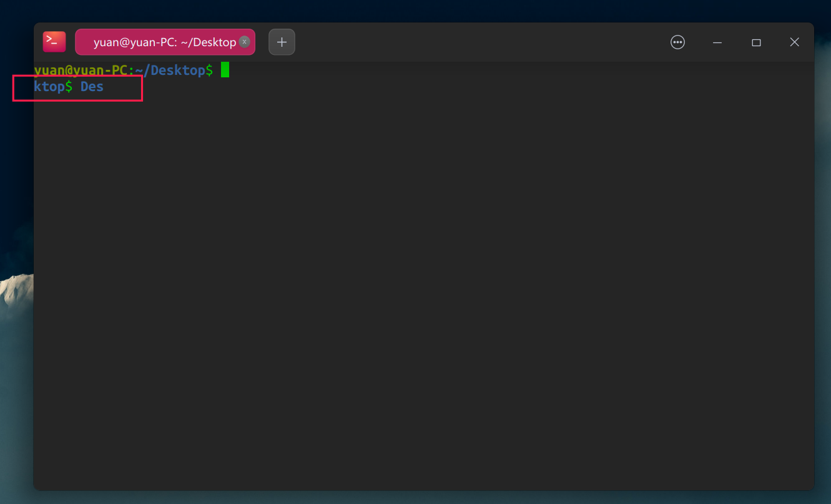831x504 pixels.
Task: Close the yuan@yuan-PC: ~/Desktop tab
Action: (245, 42)
